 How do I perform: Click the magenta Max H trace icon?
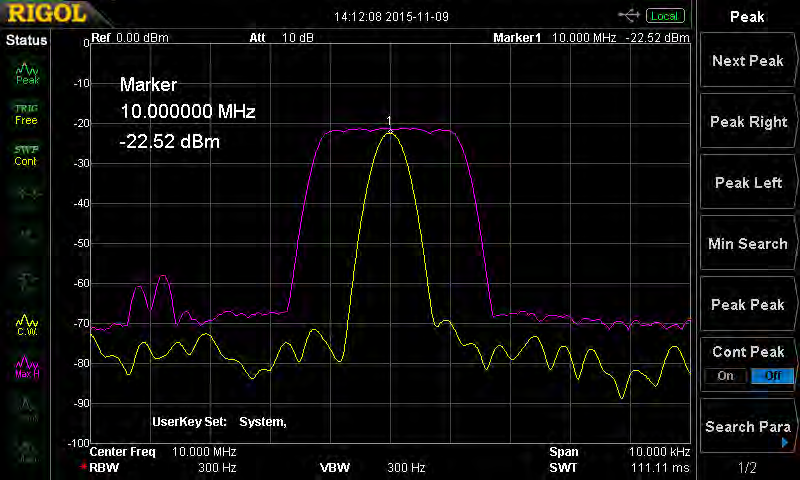(x=27, y=367)
